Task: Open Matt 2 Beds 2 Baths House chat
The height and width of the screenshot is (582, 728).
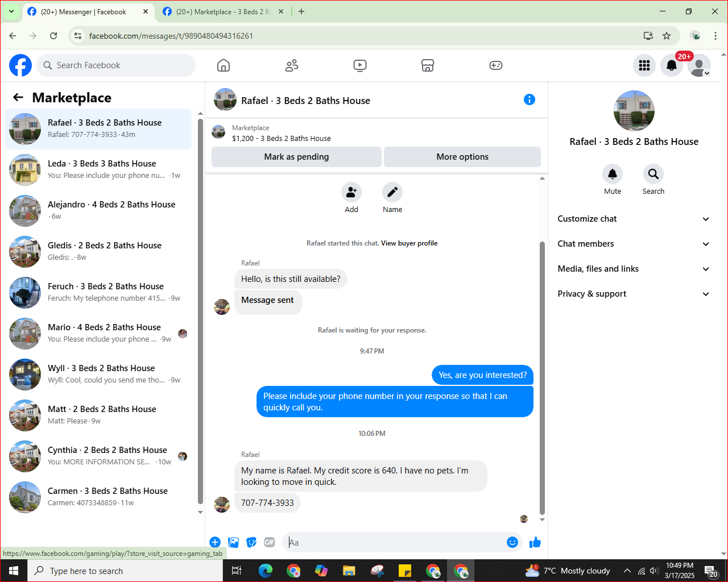Action: point(98,415)
